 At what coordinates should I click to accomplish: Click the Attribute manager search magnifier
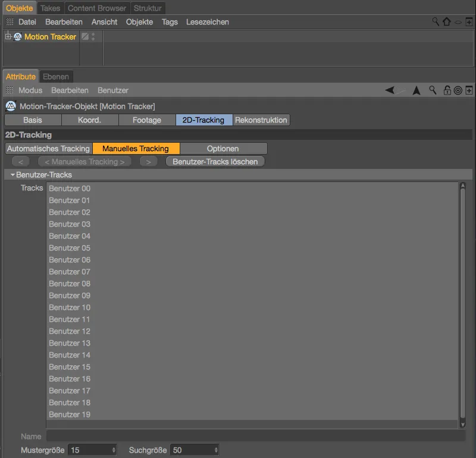point(433,90)
